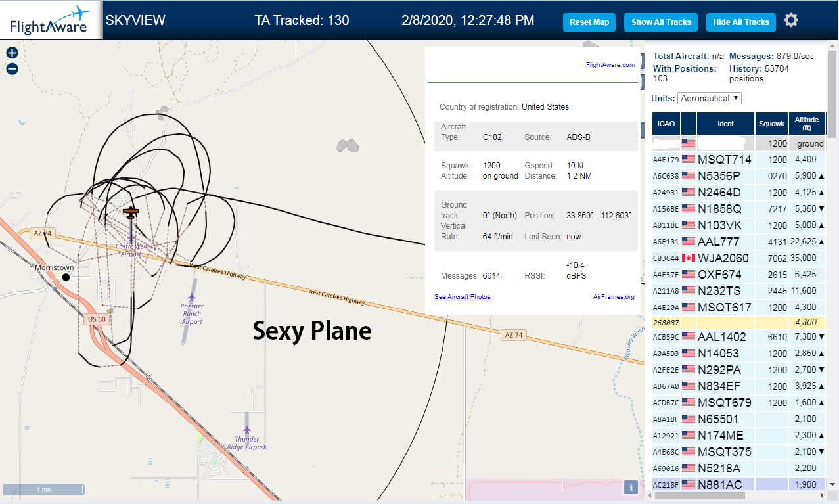Sort by Ident column header
This screenshot has width=839, height=504.
(725, 124)
